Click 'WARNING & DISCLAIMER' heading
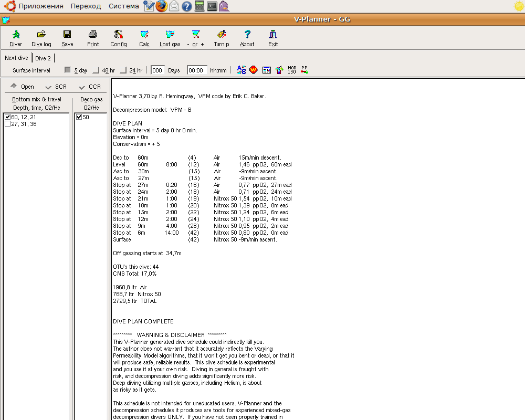The height and width of the screenshot is (420, 525). 171,335
